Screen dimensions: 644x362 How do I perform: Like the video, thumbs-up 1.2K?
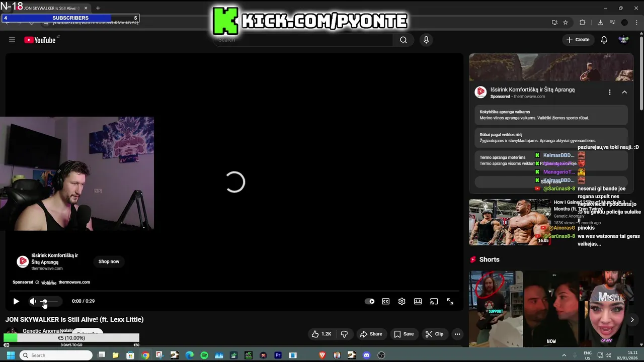(x=321, y=334)
